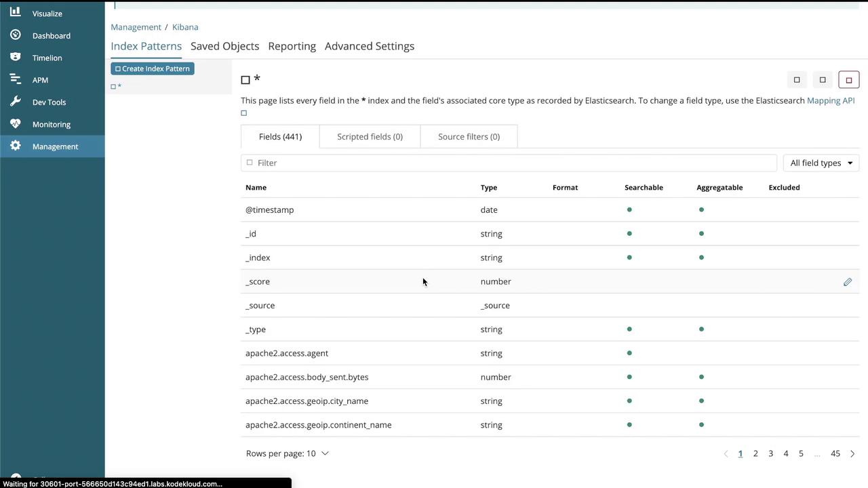
Task: Open the Saved Objects section
Action: pyautogui.click(x=224, y=46)
